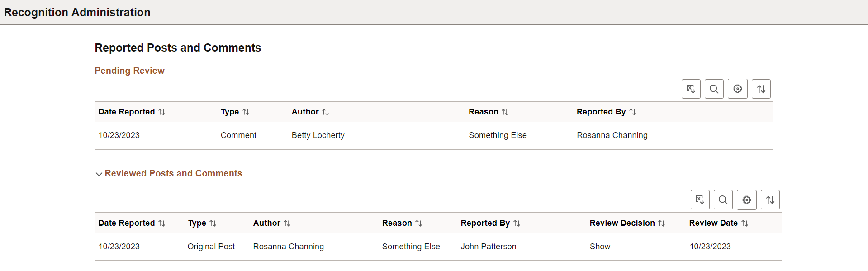Open Reviewed Posts grid settings gear
868x271 pixels.
click(x=746, y=200)
